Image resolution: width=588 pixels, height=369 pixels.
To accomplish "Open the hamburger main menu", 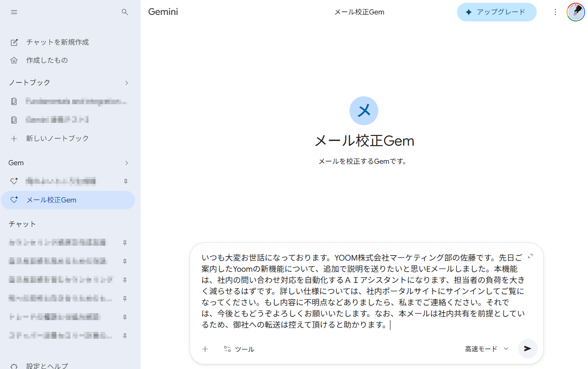I will [x=14, y=12].
